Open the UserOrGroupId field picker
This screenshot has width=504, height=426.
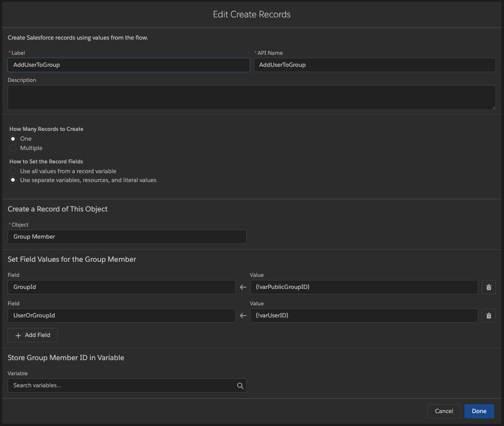122,316
